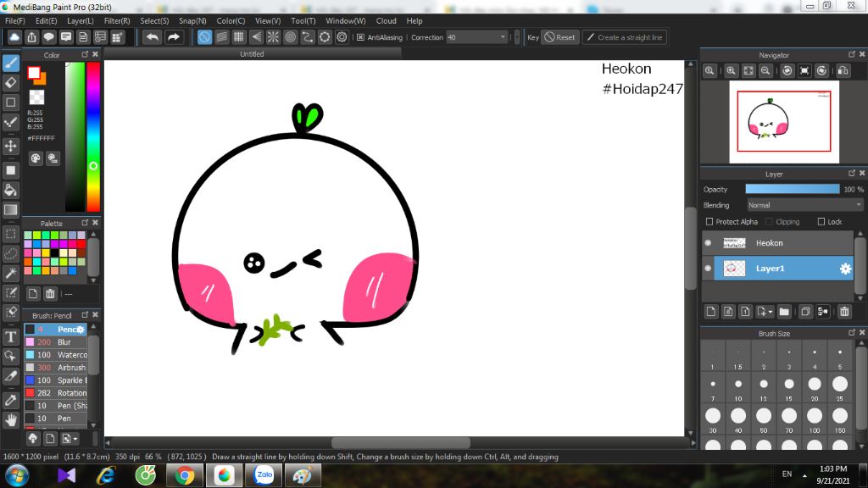Enable the Protect Alpha checkbox

point(709,222)
